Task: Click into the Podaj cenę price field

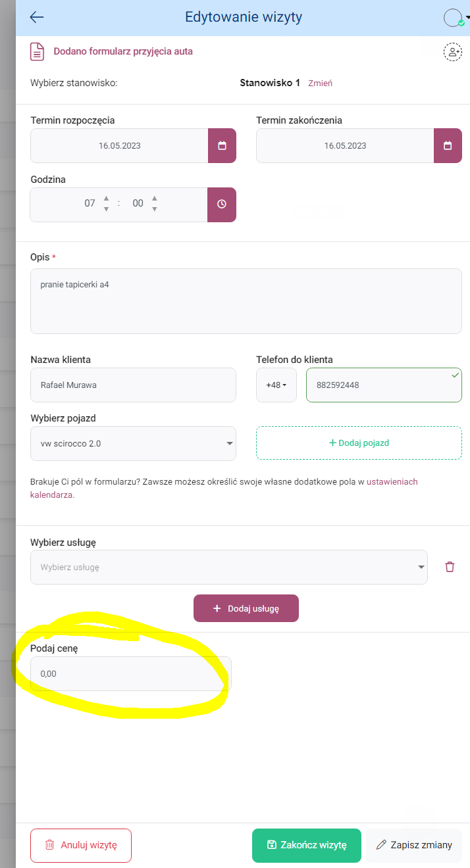Action: pos(131,673)
